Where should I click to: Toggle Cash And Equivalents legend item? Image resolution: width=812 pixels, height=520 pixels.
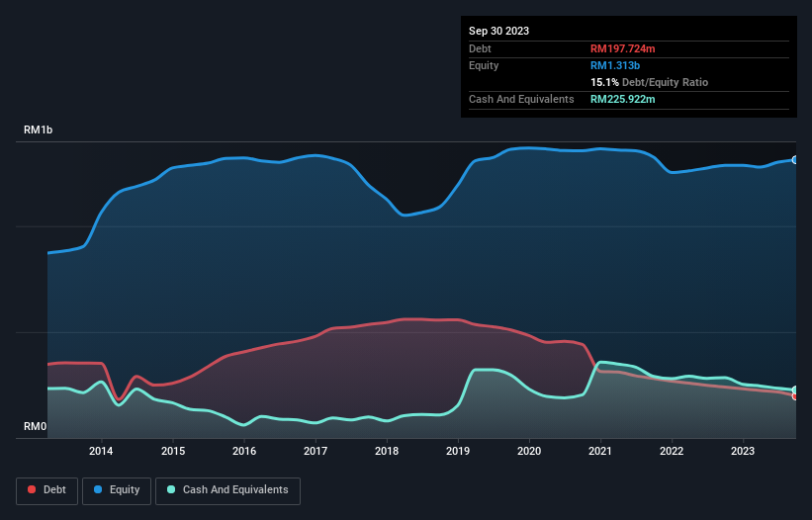pos(227,489)
